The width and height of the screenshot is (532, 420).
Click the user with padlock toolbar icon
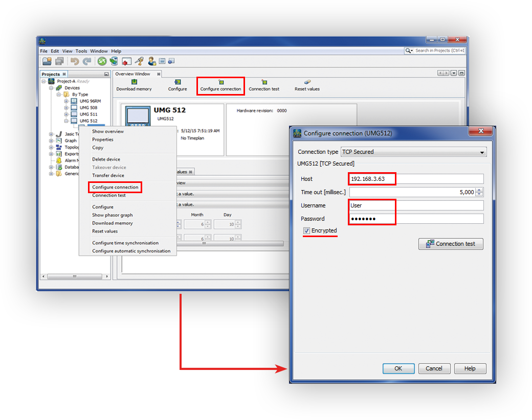click(152, 61)
